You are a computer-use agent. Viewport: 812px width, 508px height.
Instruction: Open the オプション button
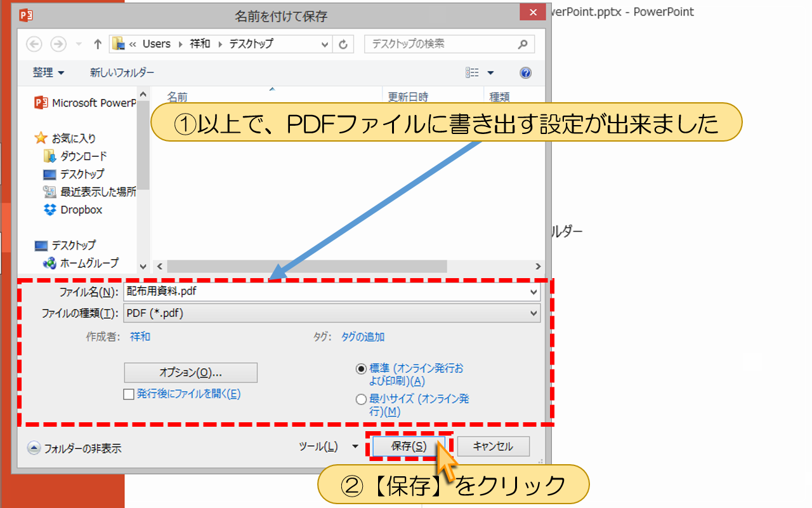[x=190, y=373]
